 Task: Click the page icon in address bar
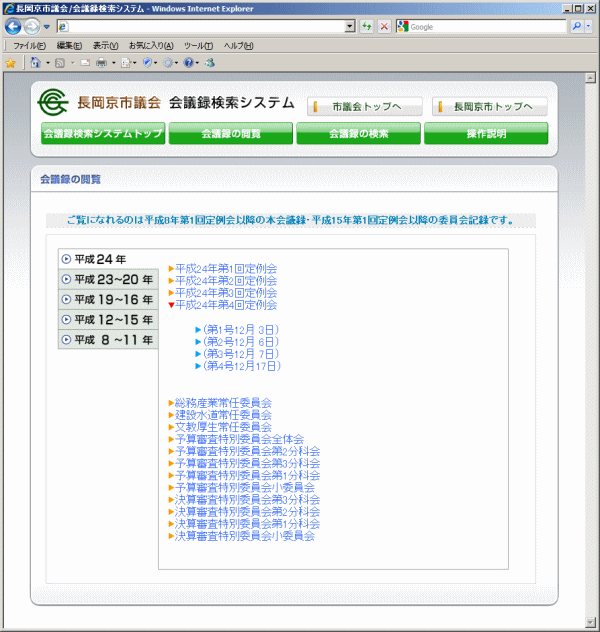pyautogui.click(x=63, y=27)
